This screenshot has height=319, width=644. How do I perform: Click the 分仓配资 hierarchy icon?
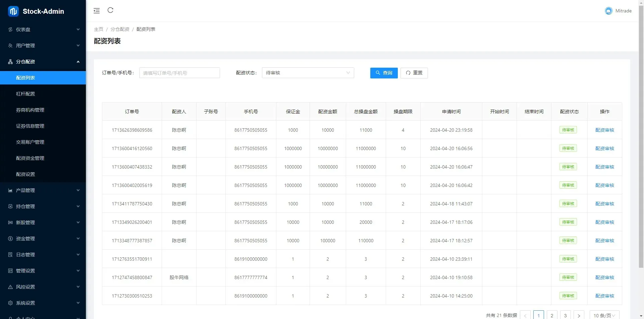coord(10,62)
